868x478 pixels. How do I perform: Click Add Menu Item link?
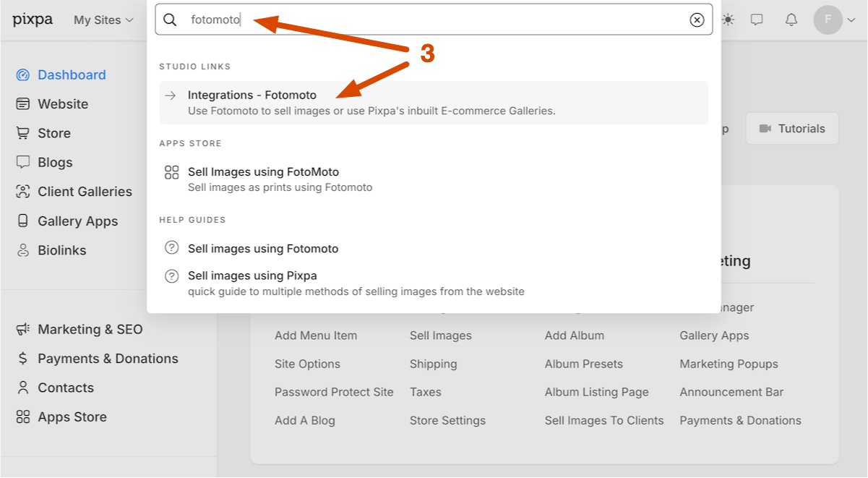[x=316, y=336]
